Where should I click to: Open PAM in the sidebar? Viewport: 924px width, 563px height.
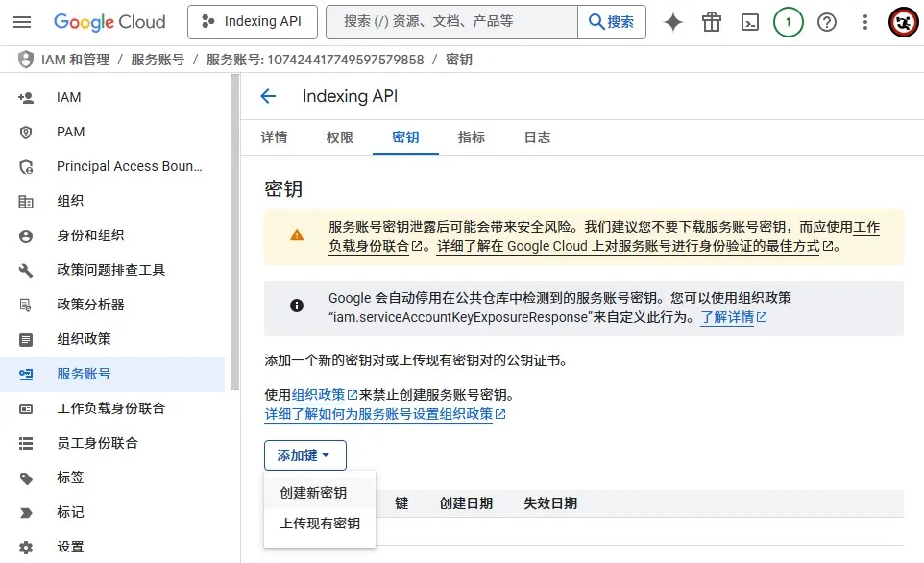pyautogui.click(x=112, y=132)
